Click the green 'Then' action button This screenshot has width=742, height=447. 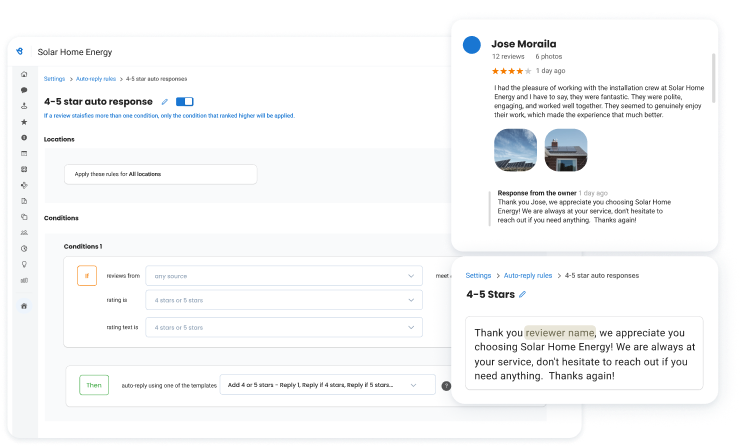[94, 385]
